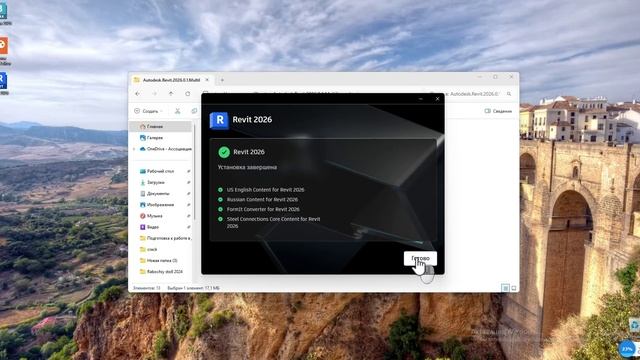Go up one folder in File Explorer

click(171, 94)
